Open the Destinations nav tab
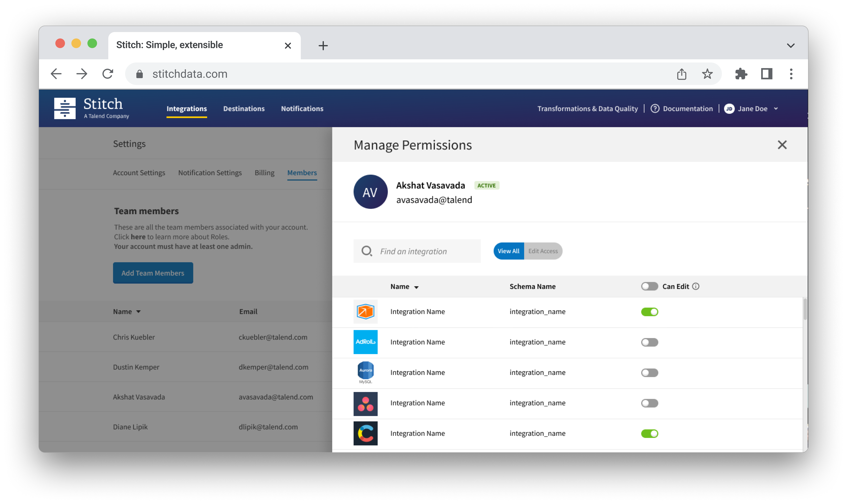This screenshot has width=847, height=504. click(x=244, y=109)
